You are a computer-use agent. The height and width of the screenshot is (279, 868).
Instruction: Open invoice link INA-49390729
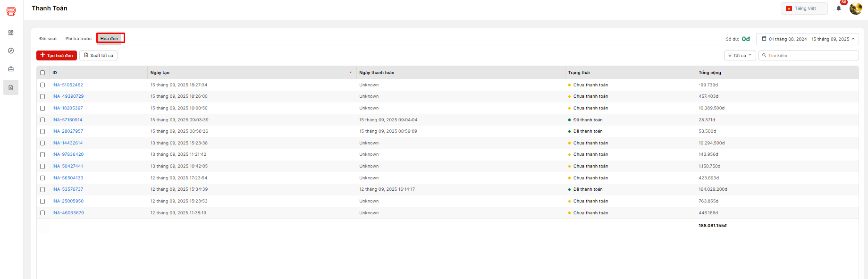[x=68, y=96]
